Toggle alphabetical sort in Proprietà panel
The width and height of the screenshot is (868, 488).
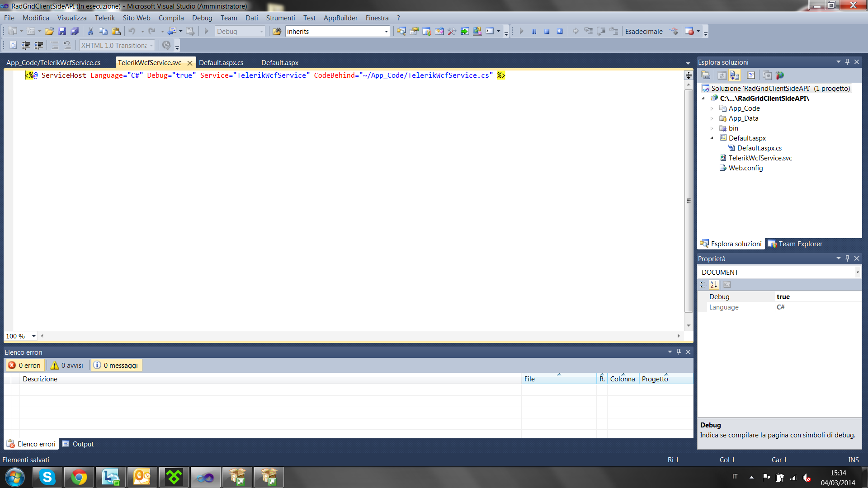click(x=714, y=285)
